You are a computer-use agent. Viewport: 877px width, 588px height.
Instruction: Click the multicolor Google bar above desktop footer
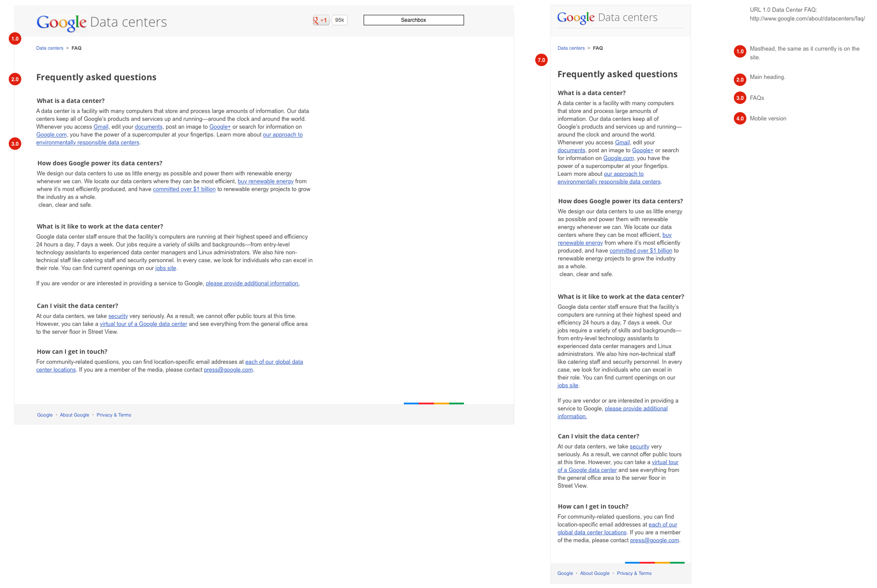pyautogui.click(x=433, y=403)
